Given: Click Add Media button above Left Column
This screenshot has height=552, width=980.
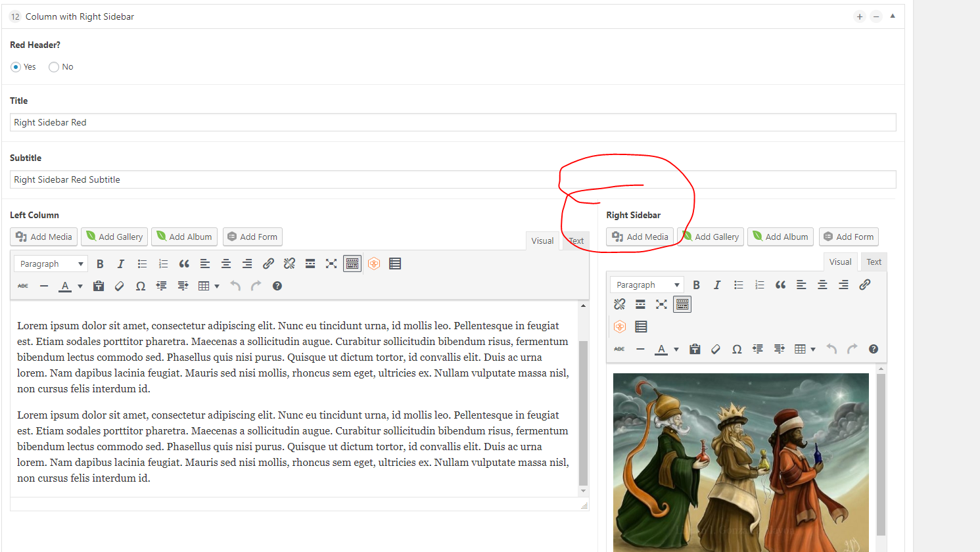Looking at the screenshot, I should coord(44,237).
